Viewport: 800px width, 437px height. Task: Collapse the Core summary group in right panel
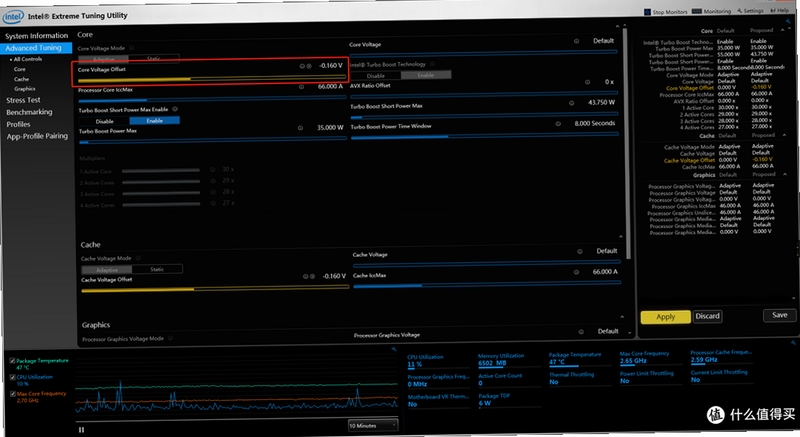pos(783,30)
